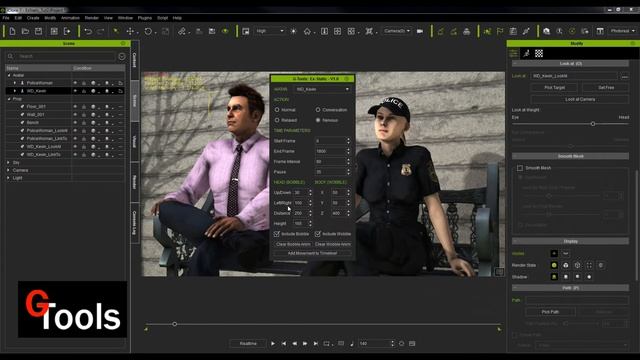Open the running figure motion tab in Modify
640x360 pixels.
pyautogui.click(x=527, y=53)
